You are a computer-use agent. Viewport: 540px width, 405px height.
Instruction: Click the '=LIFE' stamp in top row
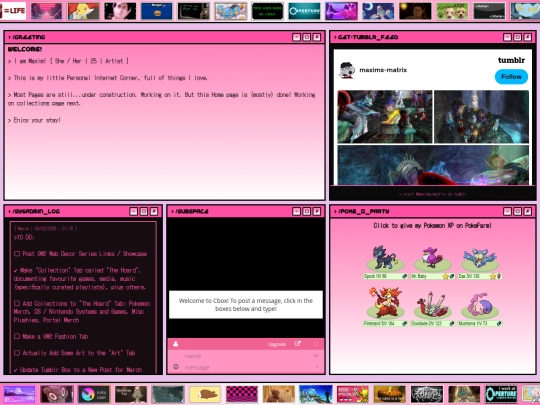pos(13,11)
